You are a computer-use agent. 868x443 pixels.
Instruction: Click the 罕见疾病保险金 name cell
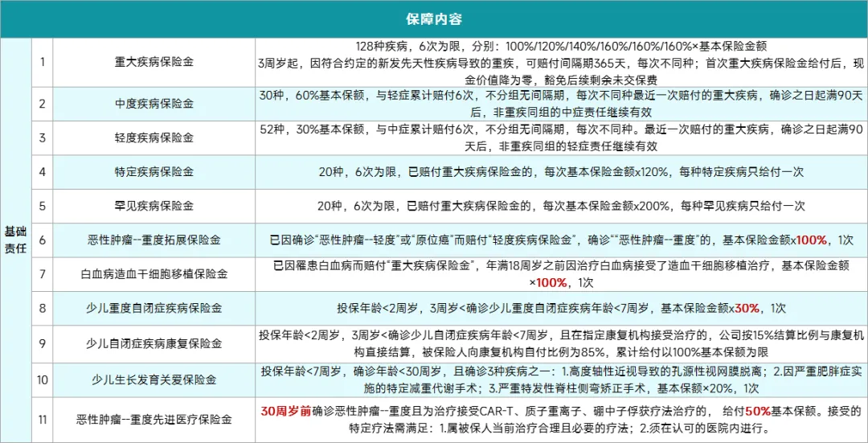[154, 206]
